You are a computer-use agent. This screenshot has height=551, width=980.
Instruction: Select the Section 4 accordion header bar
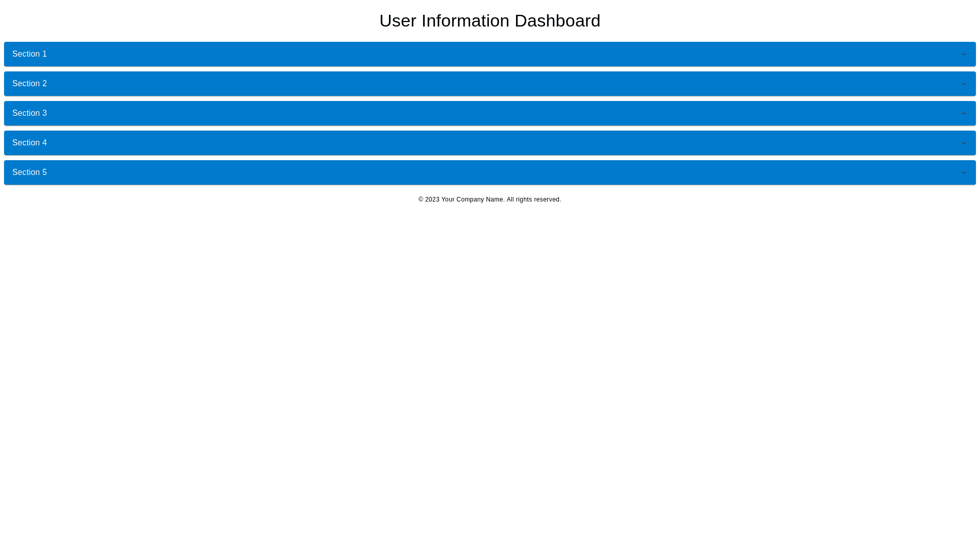pos(490,143)
